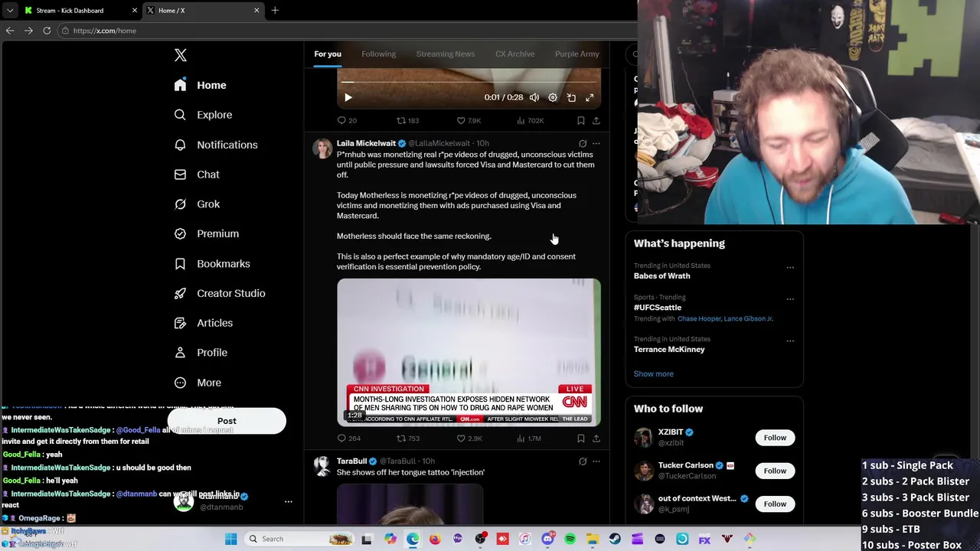Open Creator Studio in sidebar

(220, 293)
